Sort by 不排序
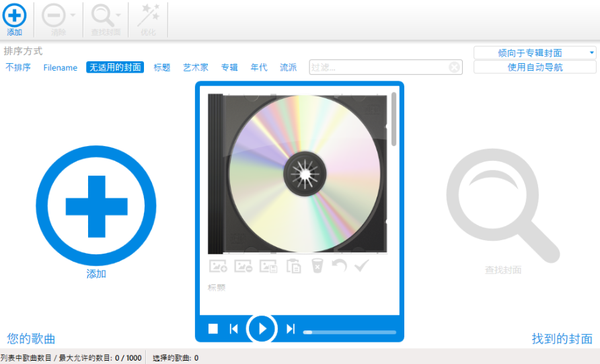 [x=18, y=67]
